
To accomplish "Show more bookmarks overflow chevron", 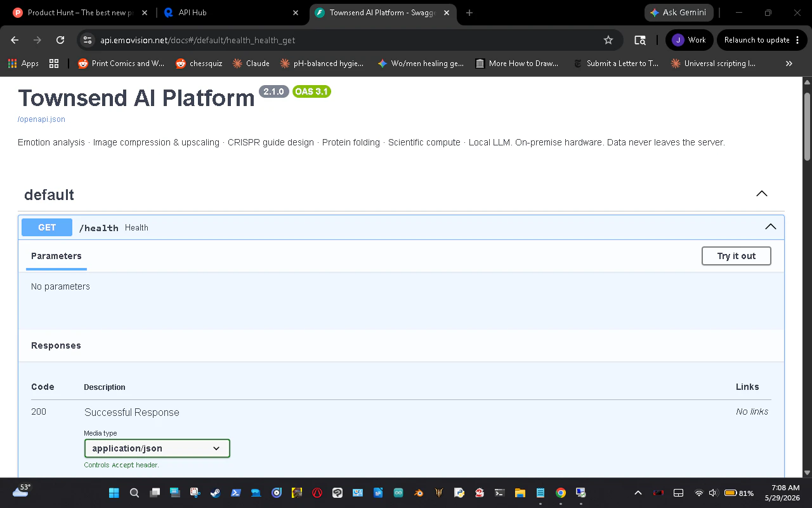I will [789, 63].
